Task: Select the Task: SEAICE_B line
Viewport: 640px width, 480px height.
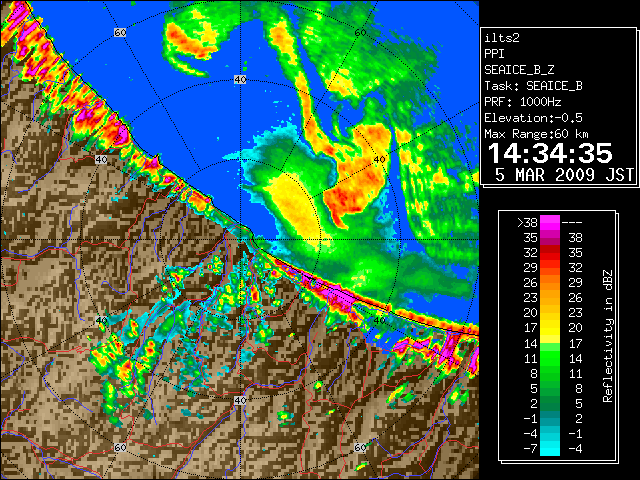Action: [x=533, y=86]
